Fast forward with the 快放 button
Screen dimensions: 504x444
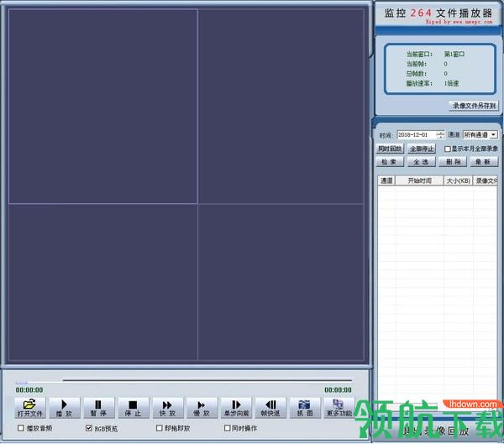(x=167, y=408)
